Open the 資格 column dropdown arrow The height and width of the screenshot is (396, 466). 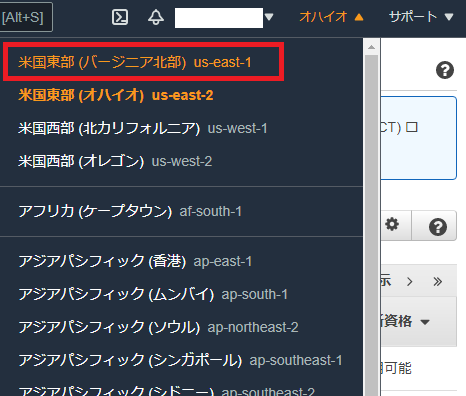tap(425, 322)
